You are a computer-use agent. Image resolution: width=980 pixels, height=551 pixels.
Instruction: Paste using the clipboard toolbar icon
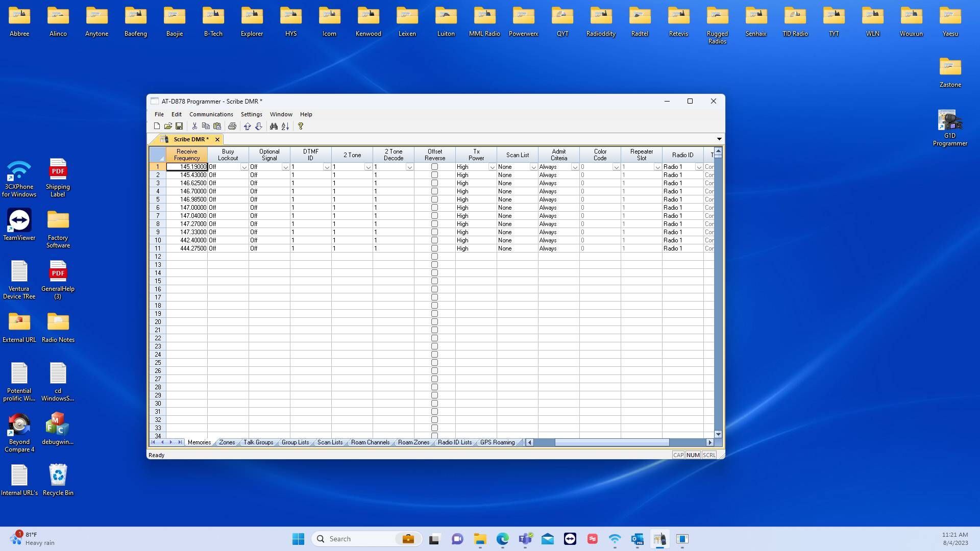click(217, 126)
